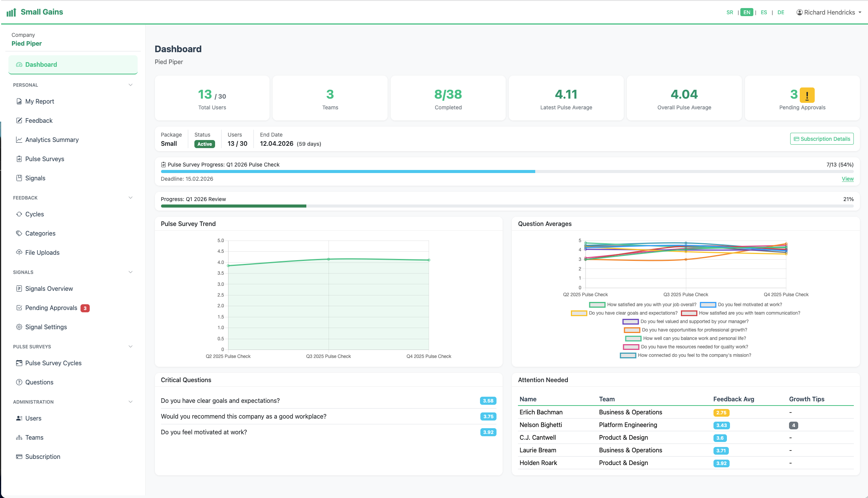The image size is (868, 498).
Task: Click the Dashboard gauge icon in sidebar
Action: pyautogui.click(x=19, y=64)
